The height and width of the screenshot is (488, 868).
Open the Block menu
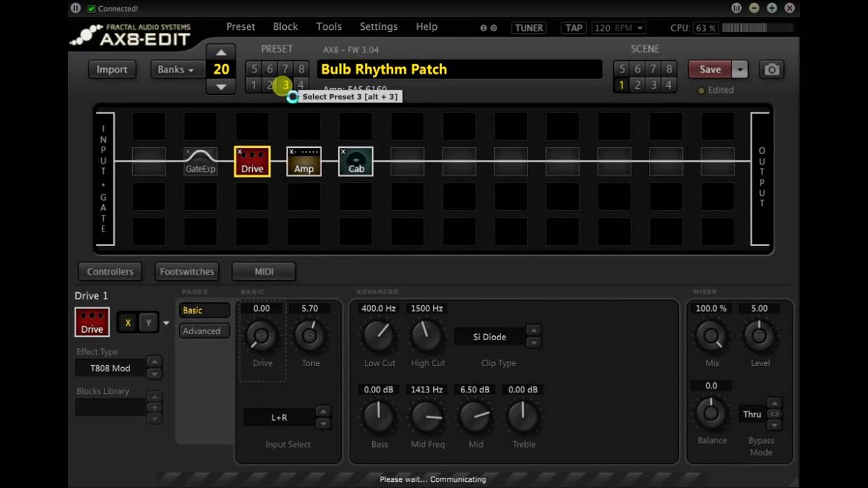(285, 26)
